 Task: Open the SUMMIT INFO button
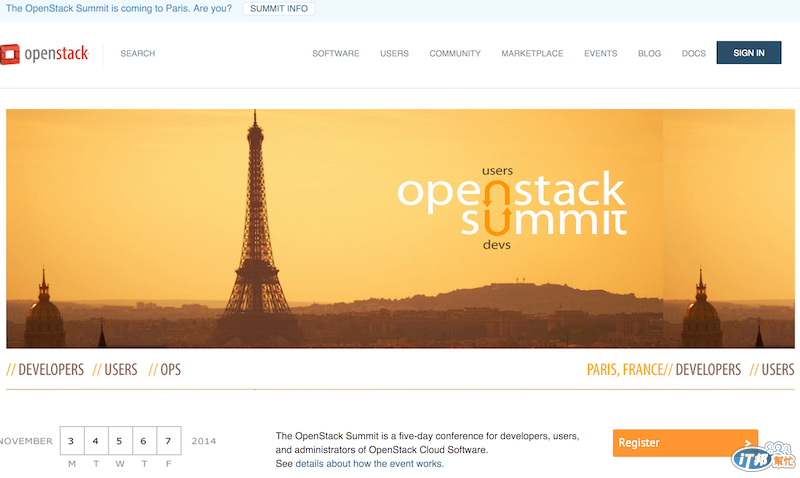pos(279,9)
